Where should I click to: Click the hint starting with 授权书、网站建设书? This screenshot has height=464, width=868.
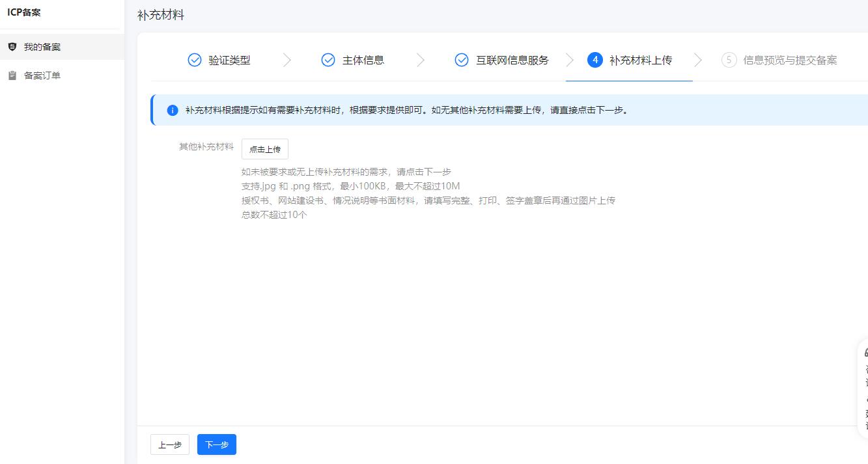tap(428, 200)
